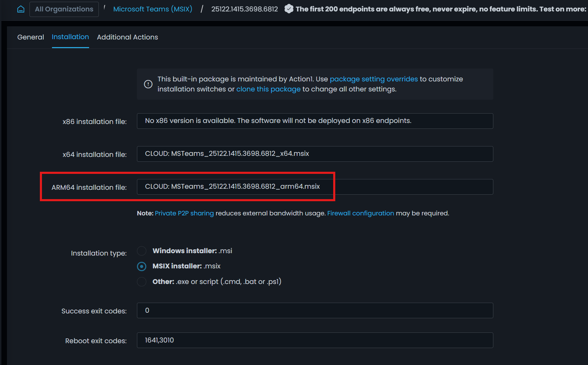
Task: Click the Reboot exit codes field
Action: click(315, 340)
